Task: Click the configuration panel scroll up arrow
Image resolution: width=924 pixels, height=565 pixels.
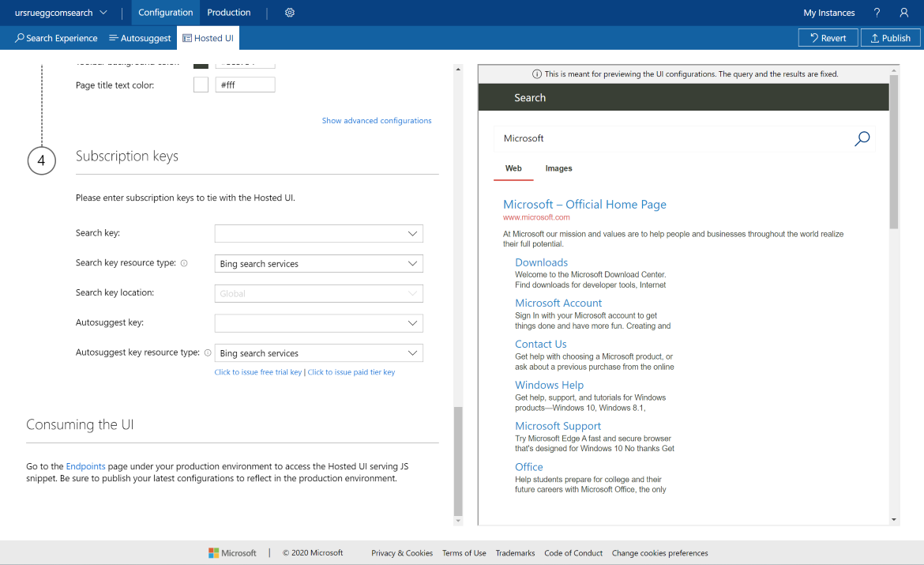Action: coord(458,69)
